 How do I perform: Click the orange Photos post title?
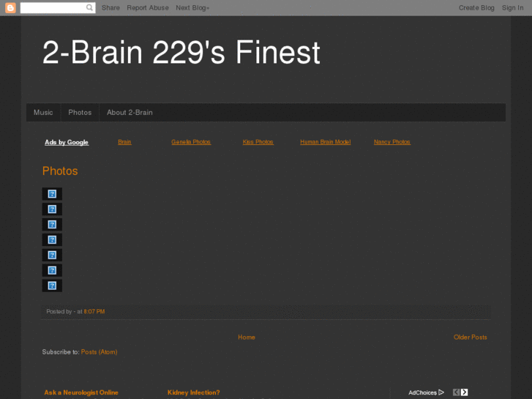pyautogui.click(x=60, y=171)
